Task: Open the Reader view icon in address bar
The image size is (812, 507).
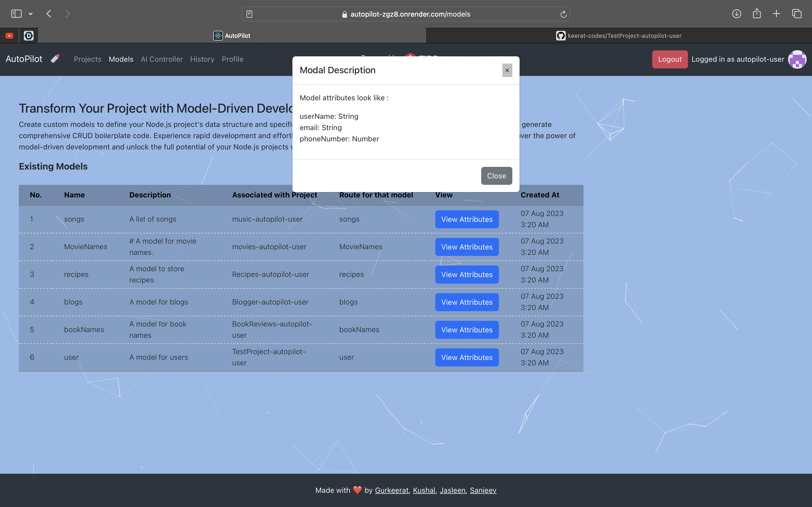Action: [x=249, y=14]
